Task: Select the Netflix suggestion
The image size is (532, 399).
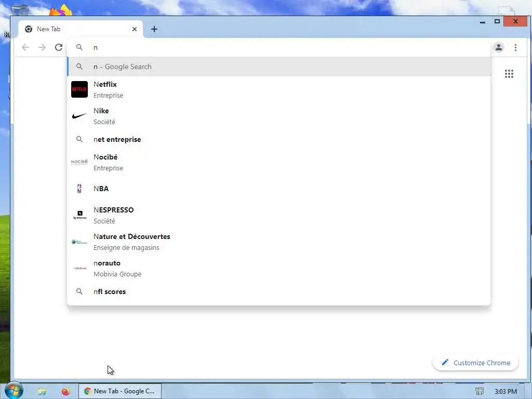Action: pyautogui.click(x=279, y=89)
